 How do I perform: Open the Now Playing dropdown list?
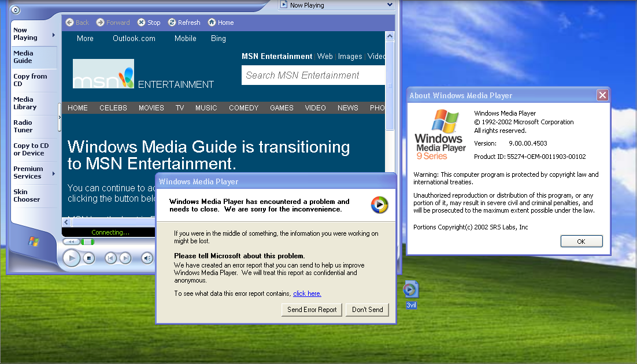pos(390,5)
